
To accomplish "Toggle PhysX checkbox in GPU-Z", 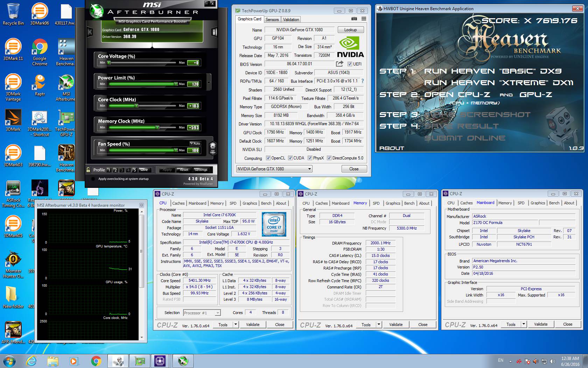I will 310,158.
